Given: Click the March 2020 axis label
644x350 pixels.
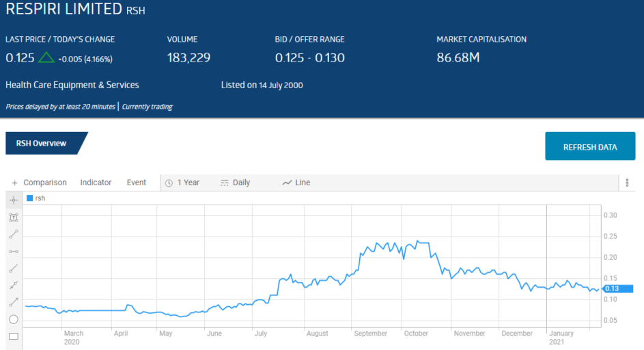Looking at the screenshot, I should point(73,337).
